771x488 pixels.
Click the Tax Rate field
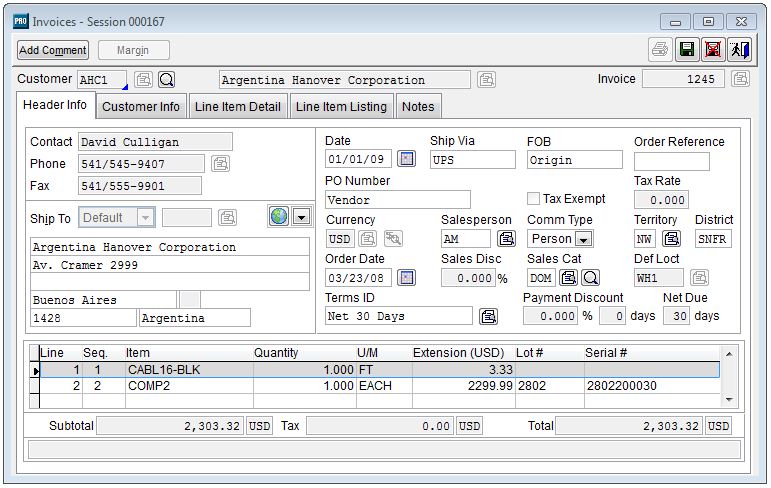click(661, 200)
